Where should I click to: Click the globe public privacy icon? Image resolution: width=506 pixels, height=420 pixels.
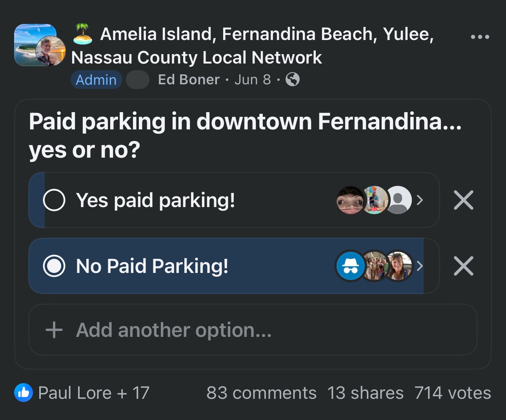(293, 80)
